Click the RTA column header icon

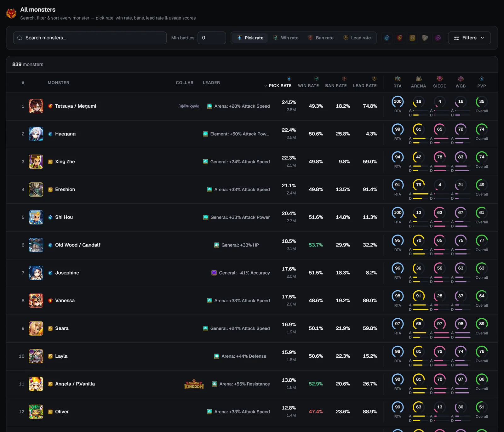398,79
